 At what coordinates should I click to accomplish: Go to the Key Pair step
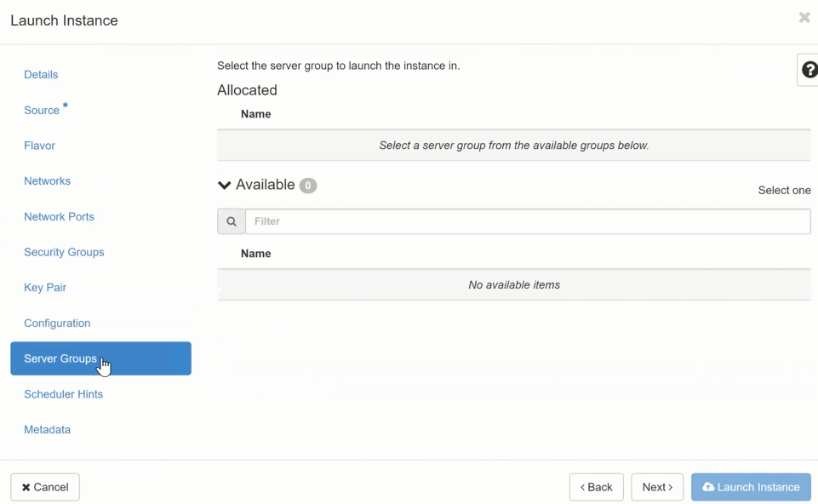coord(45,288)
